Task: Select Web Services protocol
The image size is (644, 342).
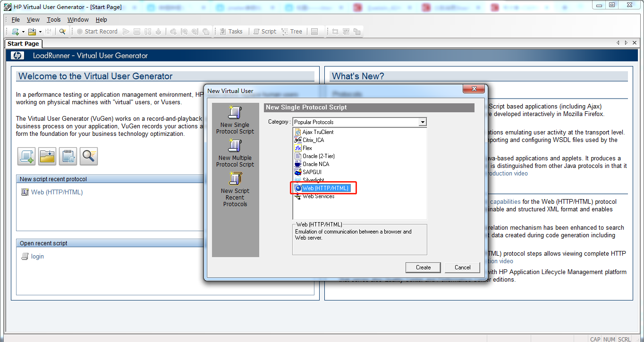Action: point(314,196)
